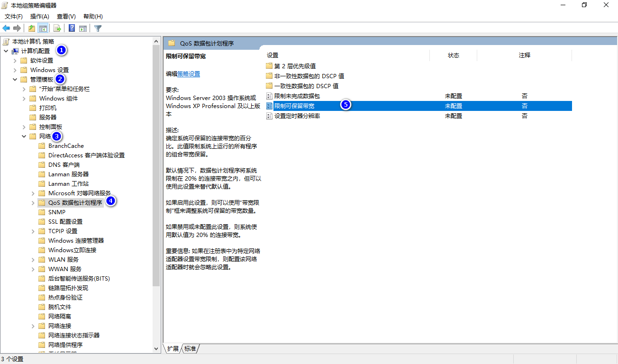618x364 pixels.
Task: Select 网络隔离 in the tree
Action: 60,316
